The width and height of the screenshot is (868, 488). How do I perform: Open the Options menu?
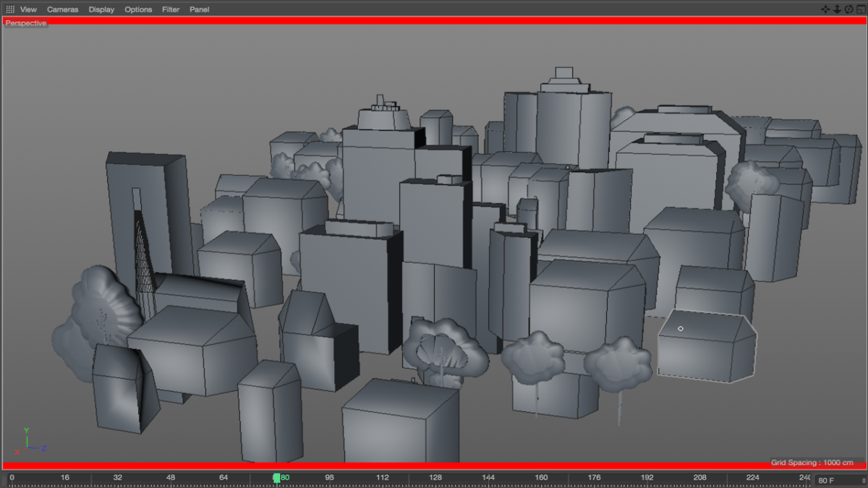138,9
